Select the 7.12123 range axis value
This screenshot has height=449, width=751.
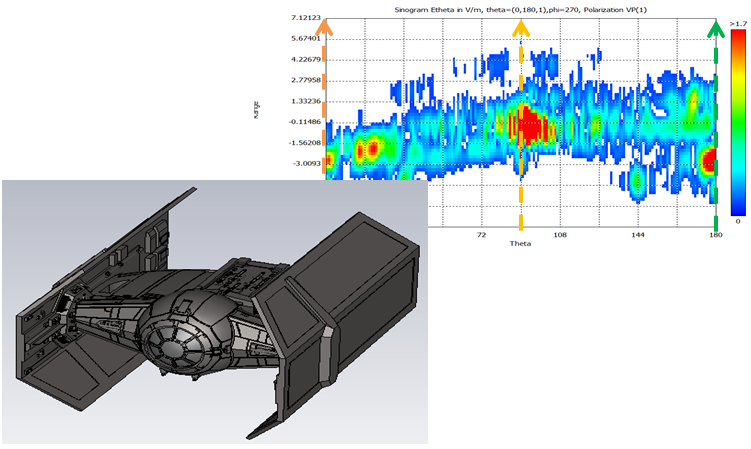(x=305, y=18)
